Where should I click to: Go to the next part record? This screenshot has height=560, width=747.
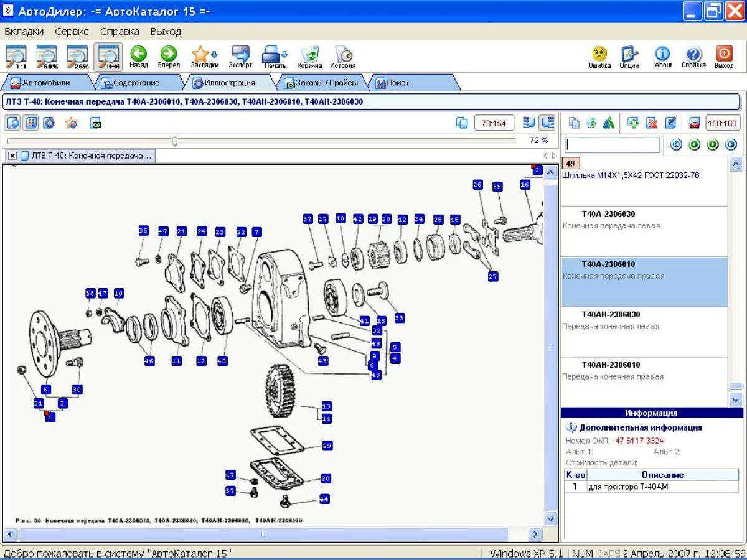click(x=713, y=145)
